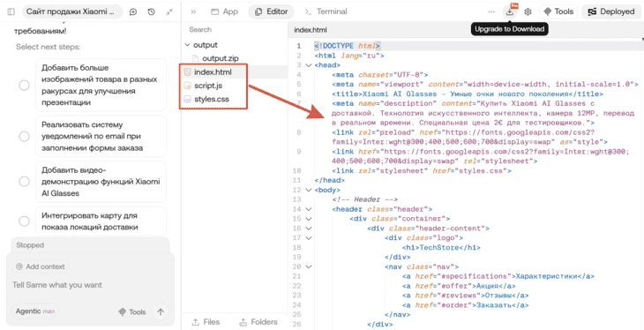The height and width of the screenshot is (330, 644).
Task: Collapse chat panel with arrows icon
Action: pyautogui.click(x=169, y=12)
